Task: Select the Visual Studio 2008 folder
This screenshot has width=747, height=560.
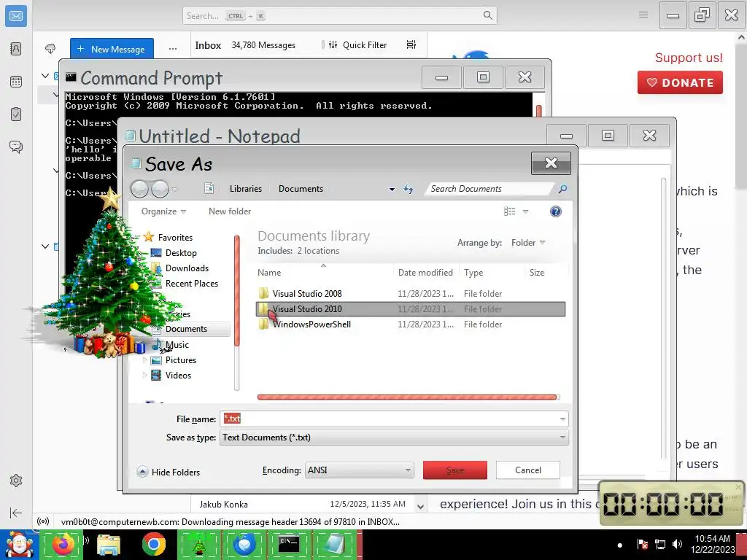Action: 411,293
